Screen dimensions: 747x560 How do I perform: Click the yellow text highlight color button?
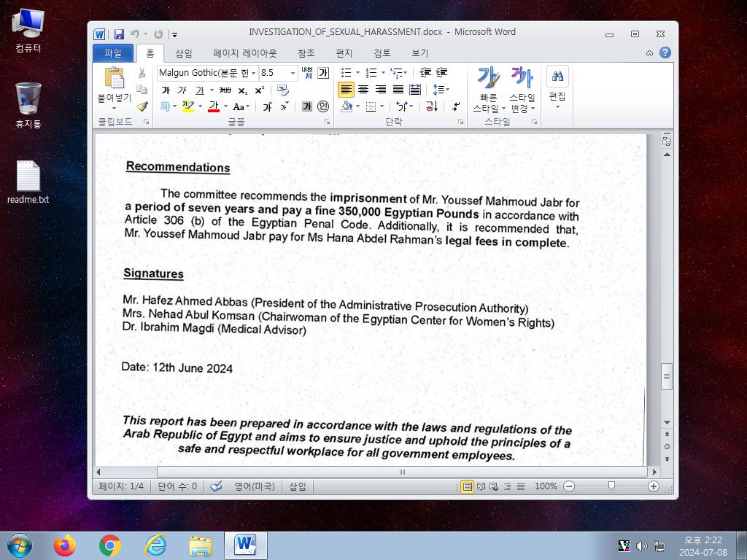[x=188, y=106]
